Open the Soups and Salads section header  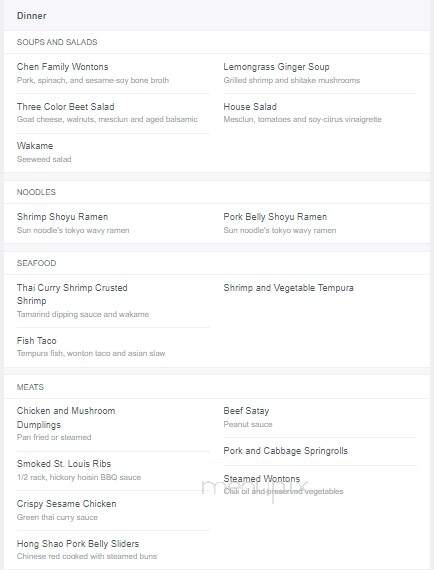57,42
